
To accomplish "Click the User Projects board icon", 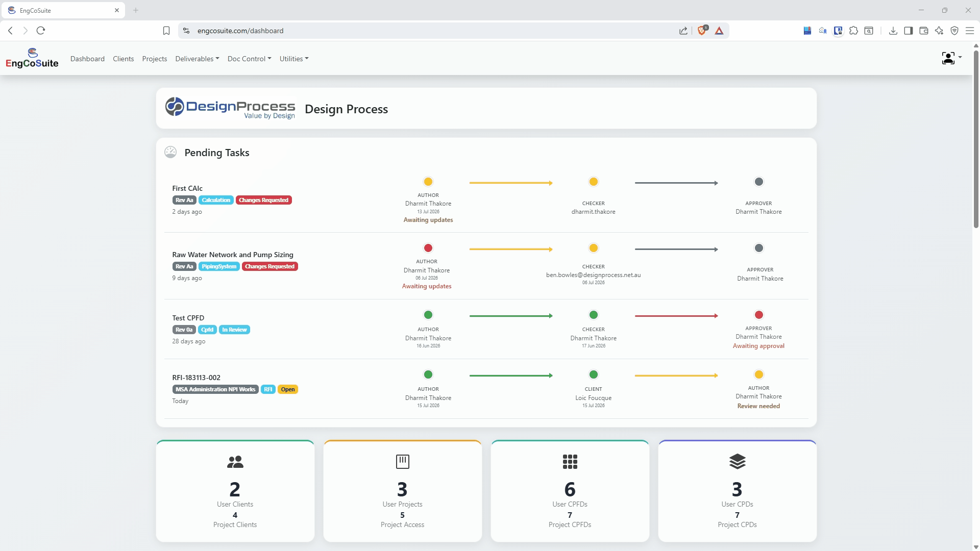I will click(403, 462).
